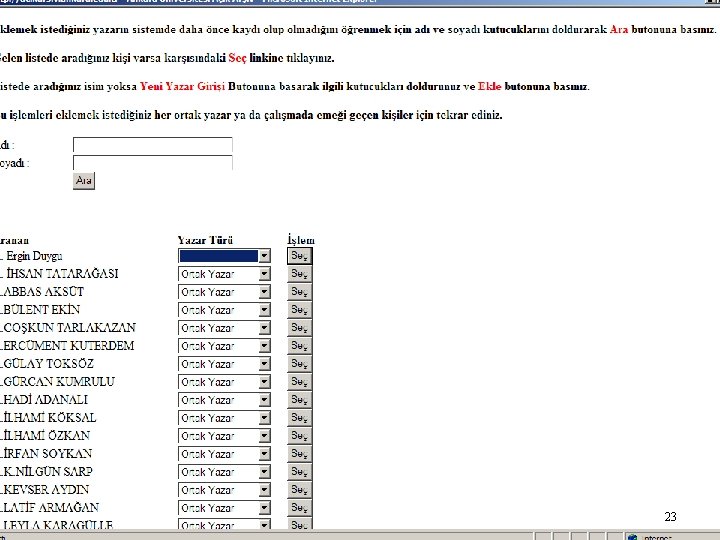
Task: Click the red Yeni Yazar Girişi text
Action: (183, 86)
